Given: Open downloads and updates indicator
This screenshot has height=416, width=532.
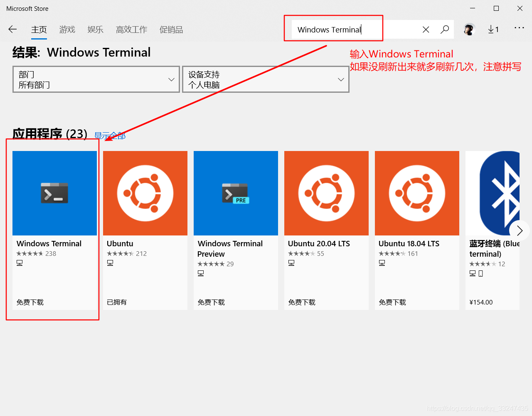Looking at the screenshot, I should tap(493, 29).
